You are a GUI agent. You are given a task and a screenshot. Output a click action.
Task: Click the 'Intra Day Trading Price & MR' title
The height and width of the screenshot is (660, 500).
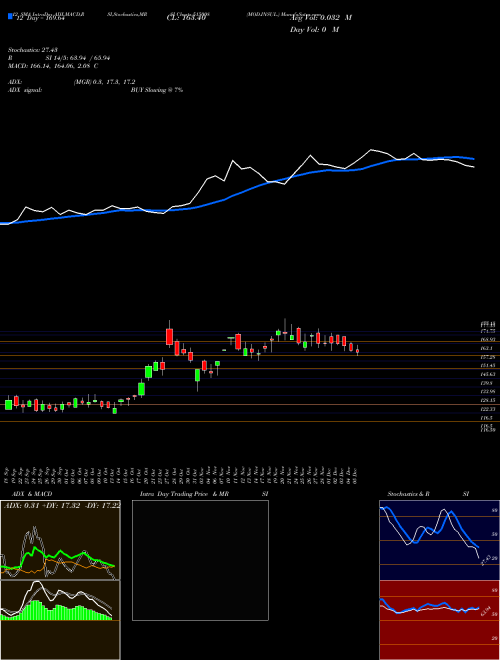[x=184, y=494]
